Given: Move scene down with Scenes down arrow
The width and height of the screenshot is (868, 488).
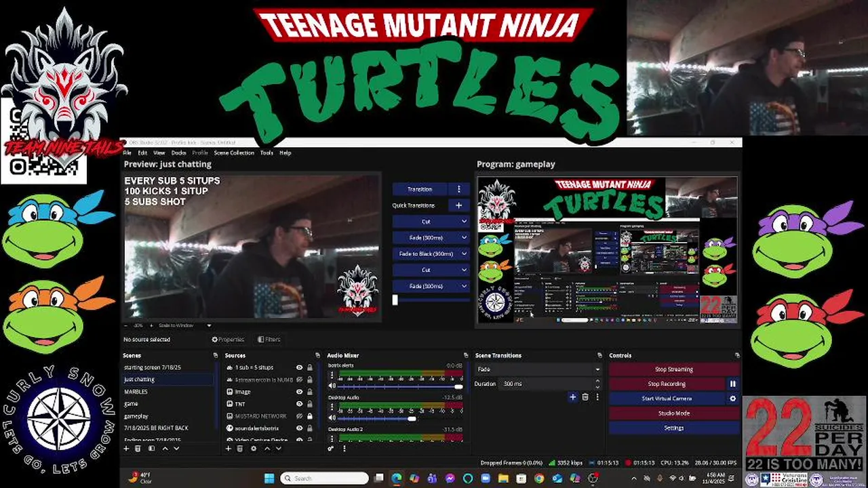Looking at the screenshot, I should point(176,449).
